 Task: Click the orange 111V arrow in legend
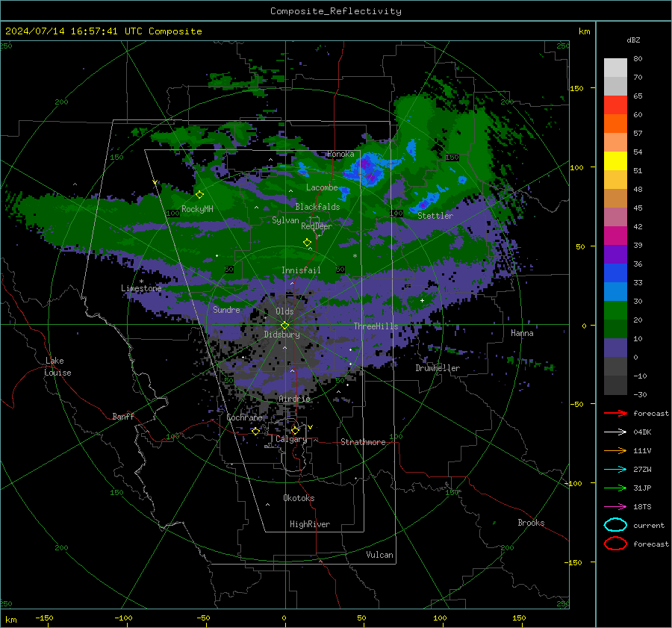pyautogui.click(x=615, y=450)
